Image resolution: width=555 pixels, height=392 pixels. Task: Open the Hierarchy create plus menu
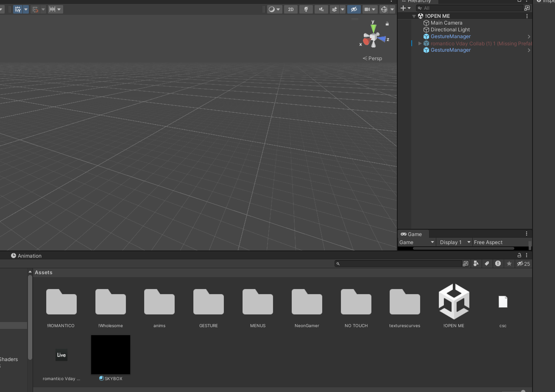[406, 8]
